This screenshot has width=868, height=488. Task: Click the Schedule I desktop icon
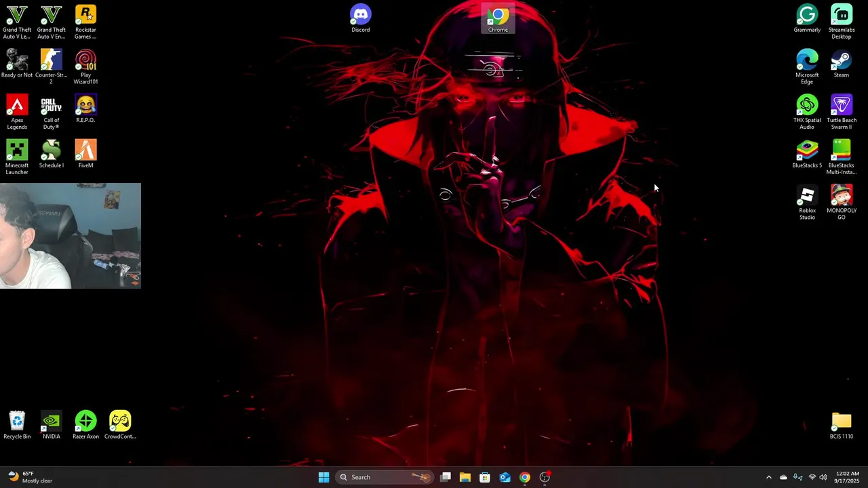tap(52, 154)
